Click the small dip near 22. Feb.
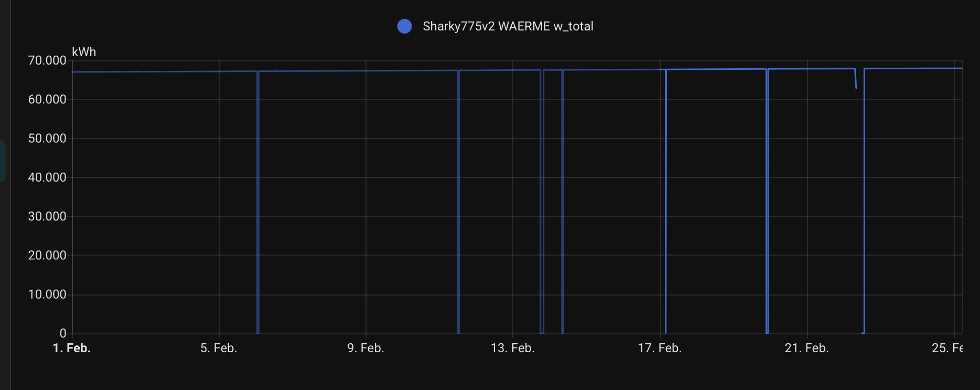 pos(855,79)
